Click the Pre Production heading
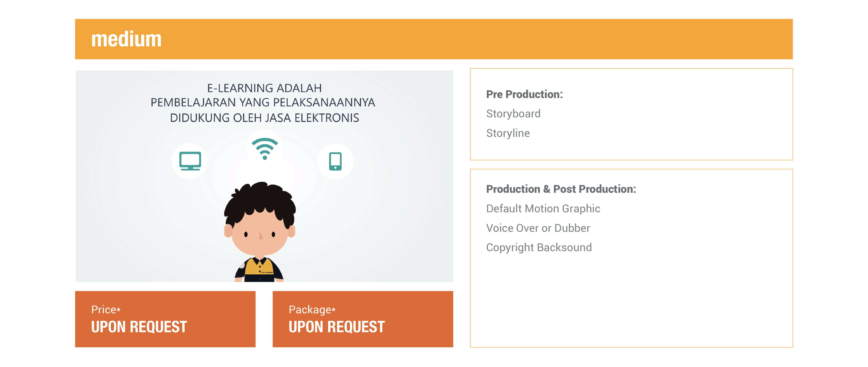The image size is (868, 367). (524, 94)
